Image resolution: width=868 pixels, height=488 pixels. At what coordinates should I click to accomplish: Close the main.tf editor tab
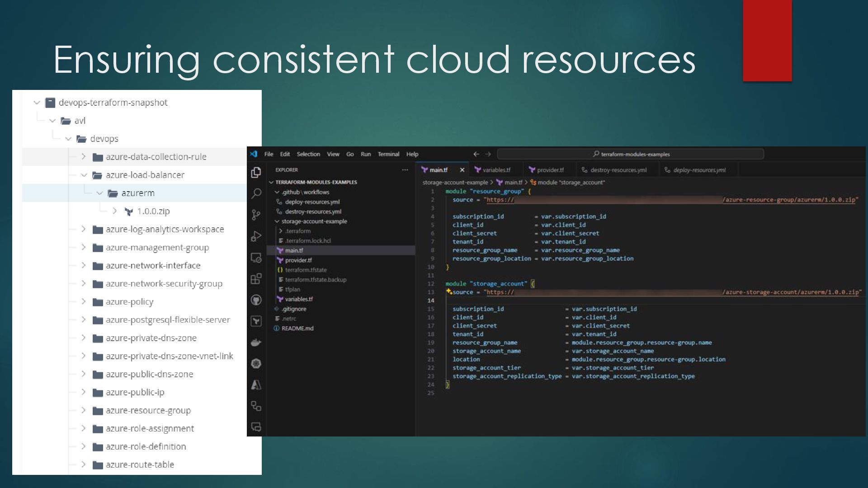click(462, 170)
